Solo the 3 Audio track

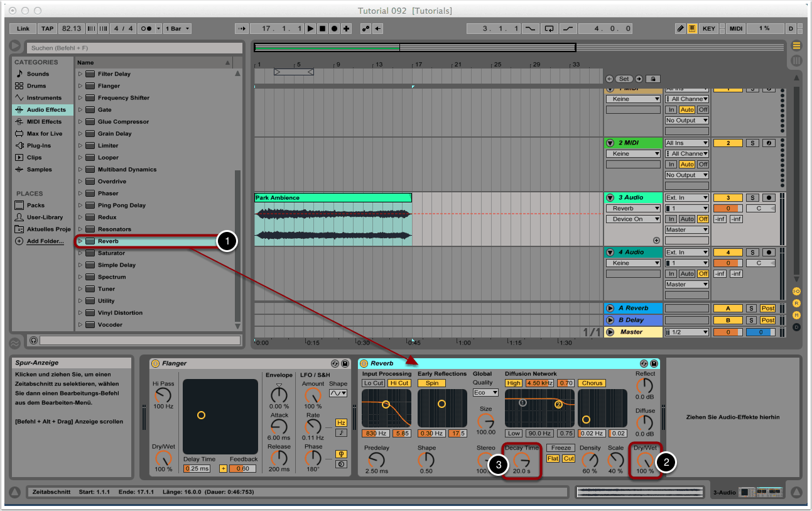[752, 198]
